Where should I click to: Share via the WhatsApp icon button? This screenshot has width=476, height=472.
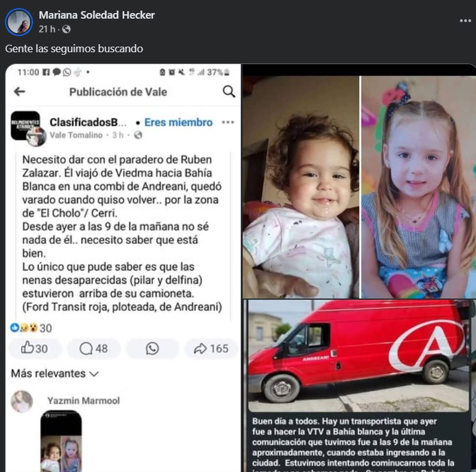[152, 348]
